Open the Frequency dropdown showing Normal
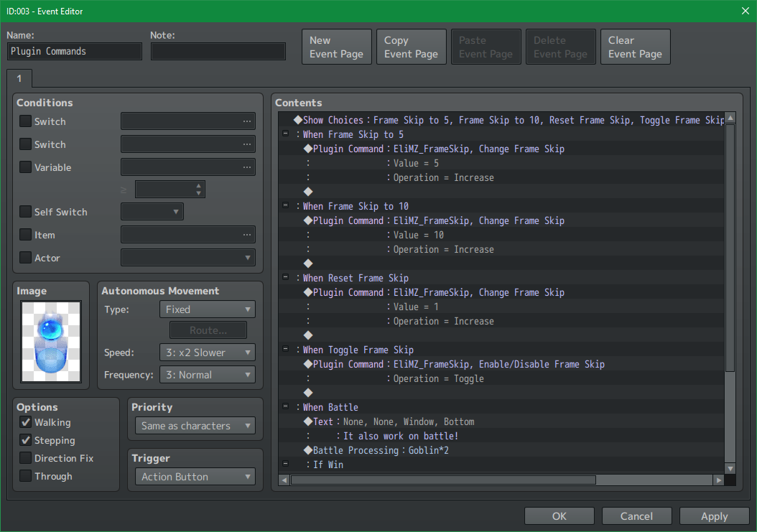757x532 pixels. click(207, 375)
